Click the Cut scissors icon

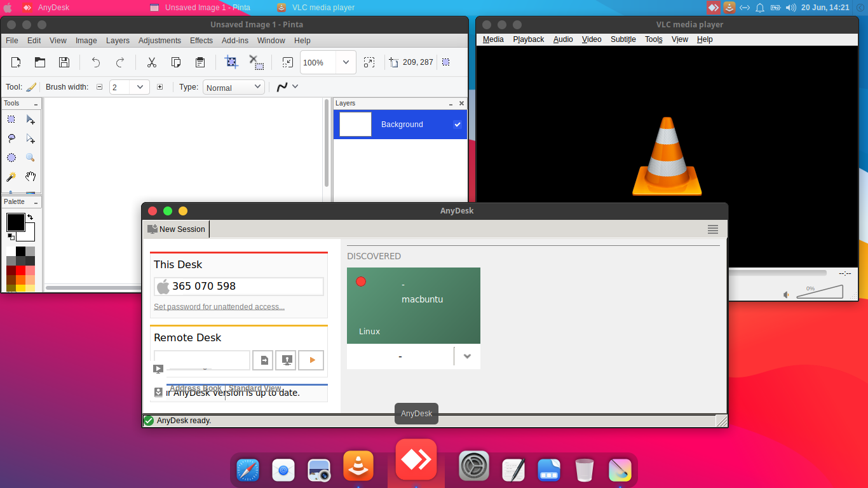coord(151,62)
